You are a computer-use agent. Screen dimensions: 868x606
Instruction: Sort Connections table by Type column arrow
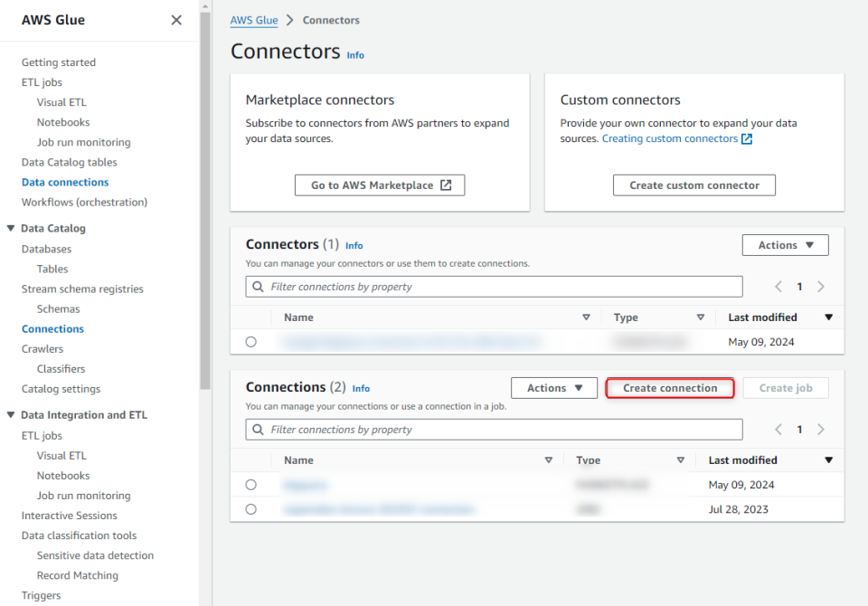pos(680,460)
